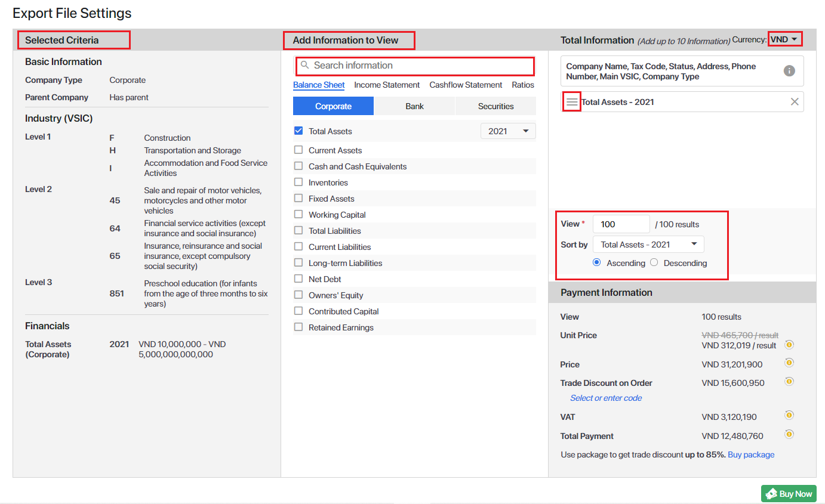Click coin icon beside VAT amount
The width and height of the screenshot is (825, 504).
coord(789,415)
